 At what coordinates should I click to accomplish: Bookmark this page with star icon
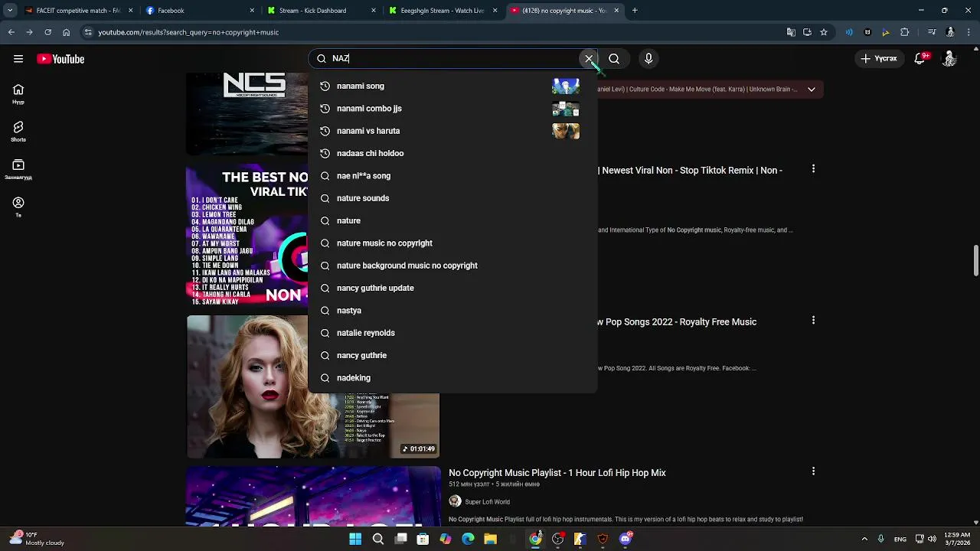coord(824,32)
